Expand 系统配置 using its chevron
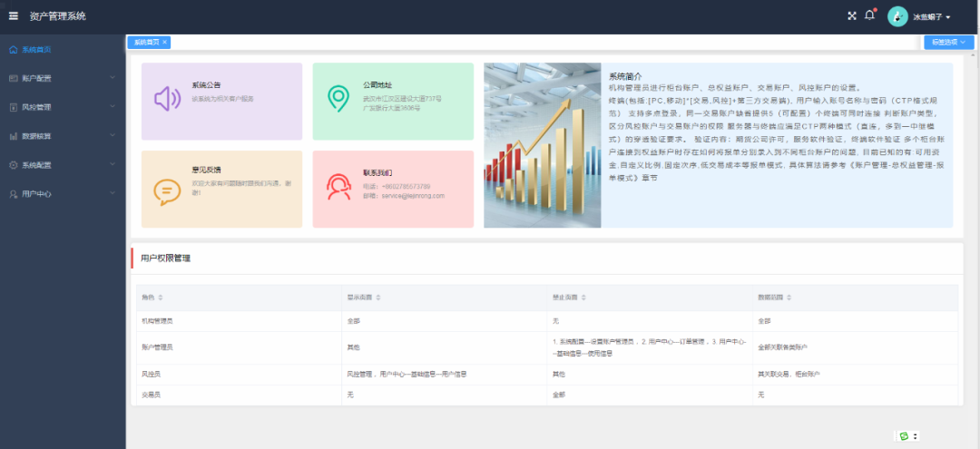 point(113,165)
